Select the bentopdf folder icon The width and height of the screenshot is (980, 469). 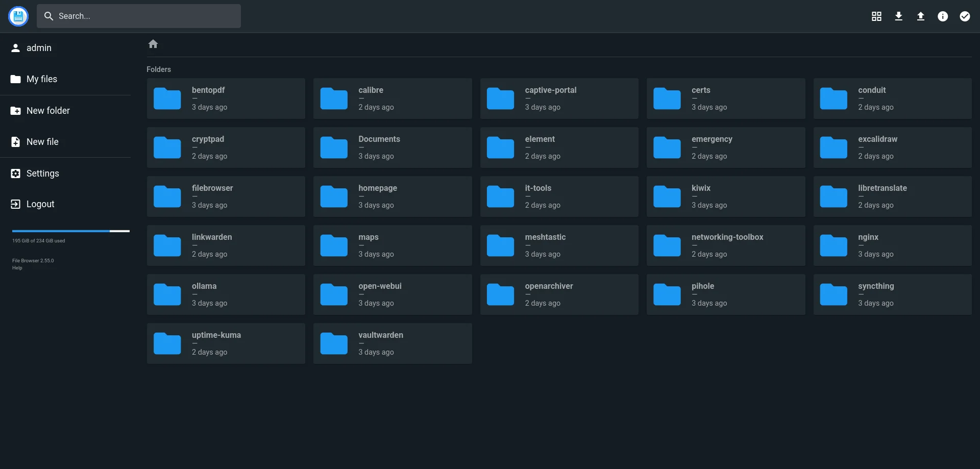[167, 98]
